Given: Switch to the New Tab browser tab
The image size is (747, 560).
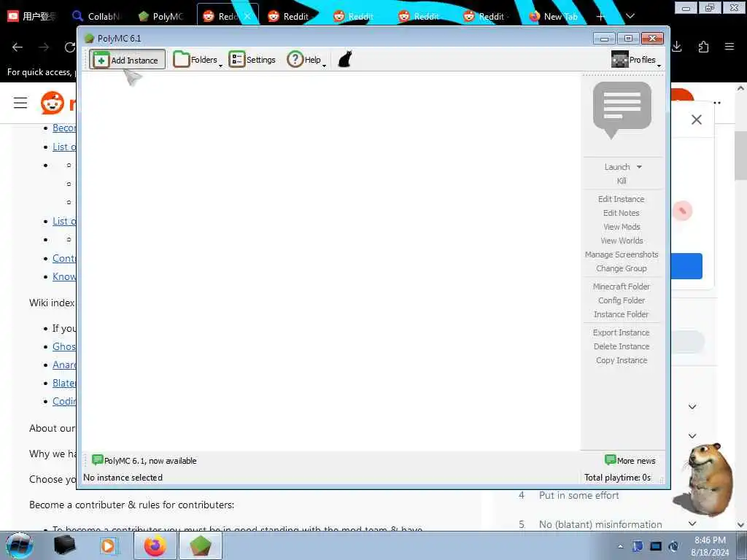Looking at the screenshot, I should [x=553, y=16].
